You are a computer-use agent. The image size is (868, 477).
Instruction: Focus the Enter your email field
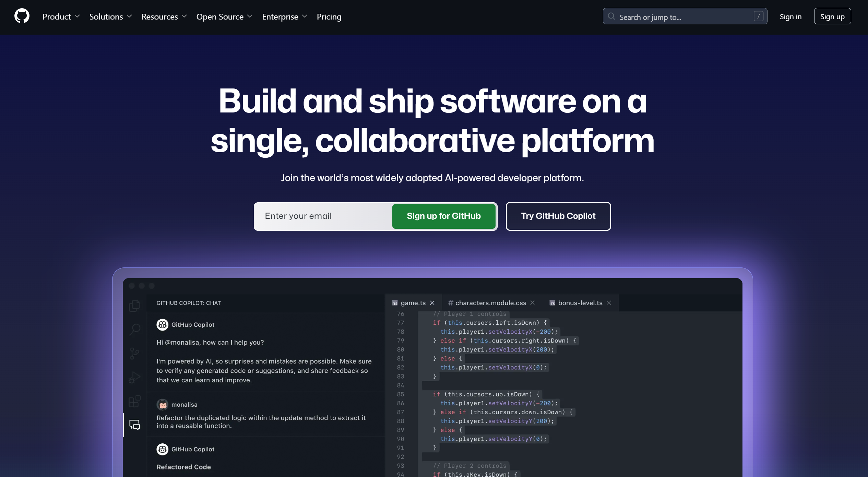pyautogui.click(x=322, y=216)
